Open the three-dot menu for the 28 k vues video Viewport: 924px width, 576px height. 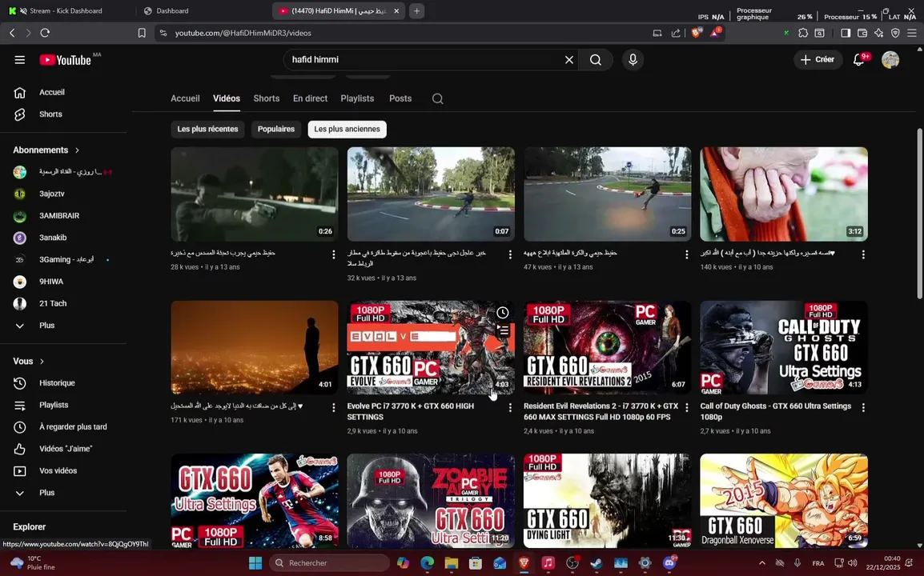[x=334, y=254]
